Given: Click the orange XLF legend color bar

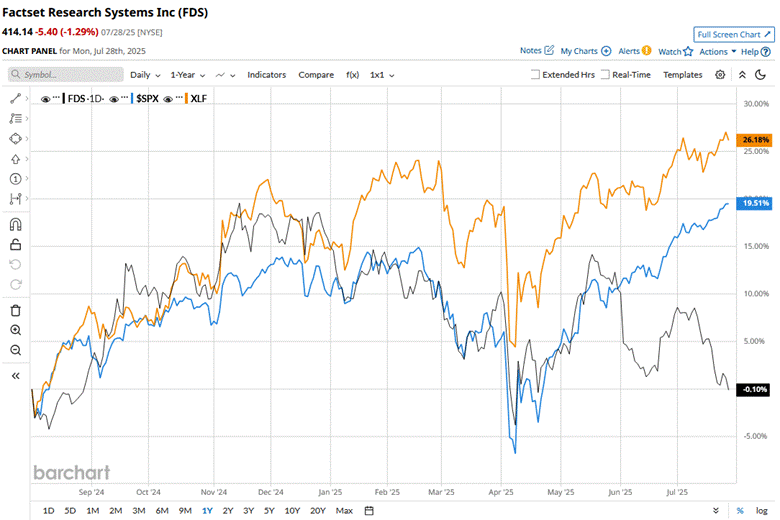Looking at the screenshot, I should [x=186, y=99].
